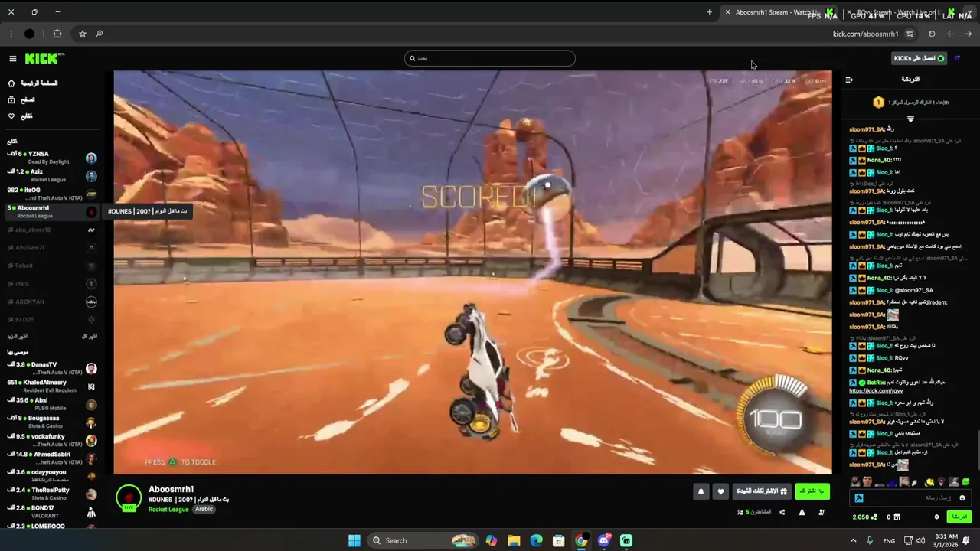Open vodkafunky channel in sidebar
The height and width of the screenshot is (551, 980).
click(x=52, y=440)
